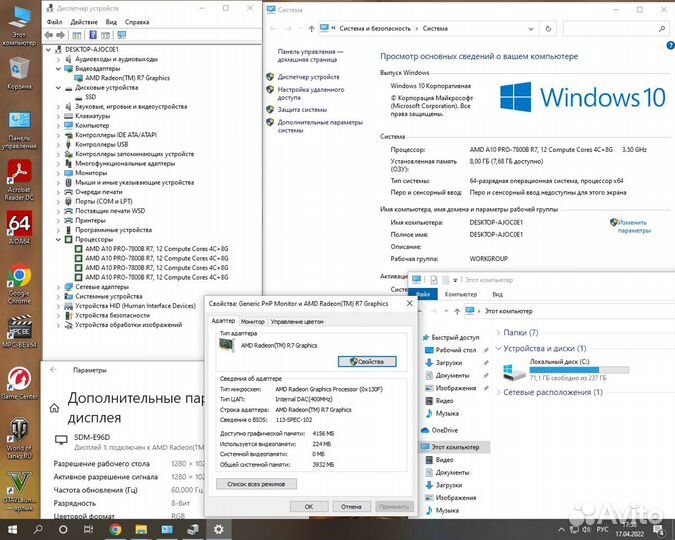The height and width of the screenshot is (540, 675).
Task: Open File Explorer from the taskbar
Action: [141, 529]
